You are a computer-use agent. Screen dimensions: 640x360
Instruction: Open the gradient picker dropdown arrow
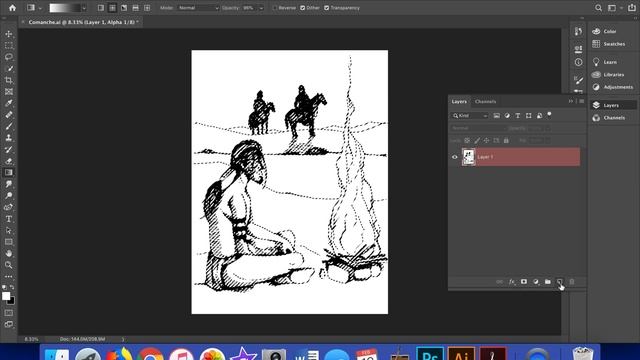(84, 8)
